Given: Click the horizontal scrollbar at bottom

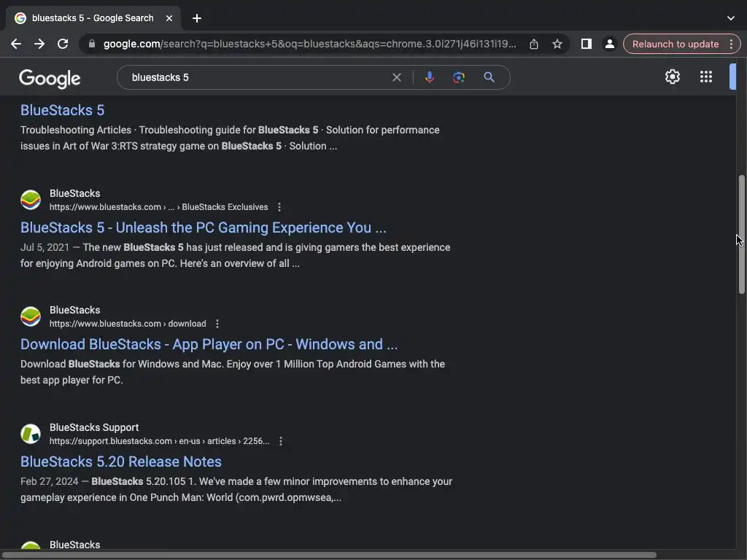Looking at the screenshot, I should tap(329, 555).
